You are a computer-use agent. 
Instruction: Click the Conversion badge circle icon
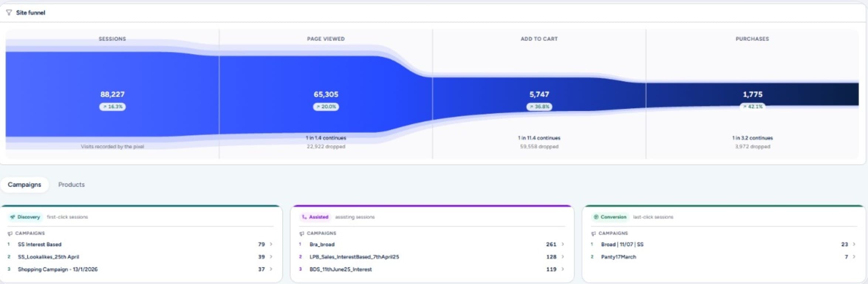click(596, 217)
